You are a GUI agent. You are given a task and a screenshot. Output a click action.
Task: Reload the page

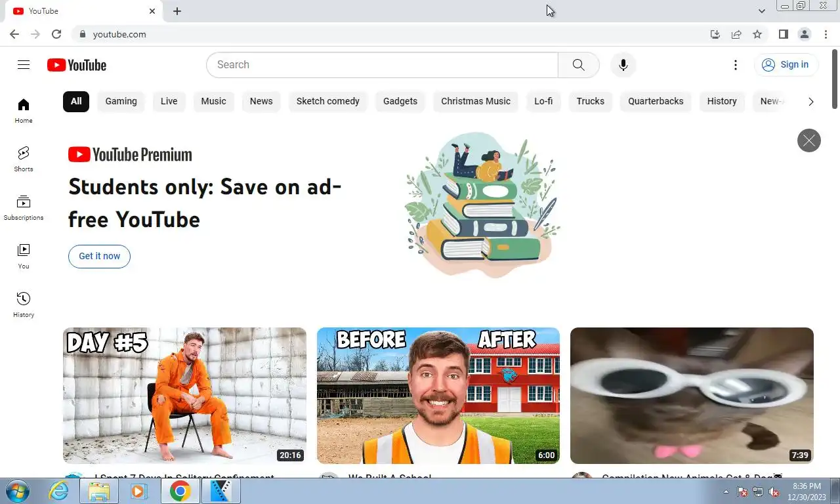pos(56,34)
